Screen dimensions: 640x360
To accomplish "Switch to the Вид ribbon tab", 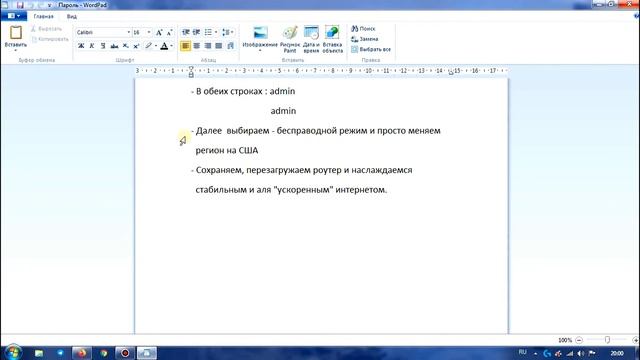I will (x=71, y=16).
